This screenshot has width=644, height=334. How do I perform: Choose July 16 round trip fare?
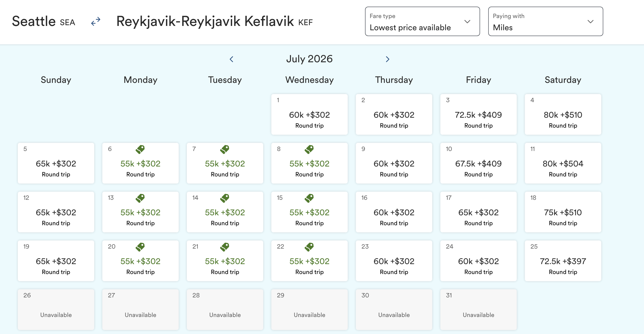[394, 212]
